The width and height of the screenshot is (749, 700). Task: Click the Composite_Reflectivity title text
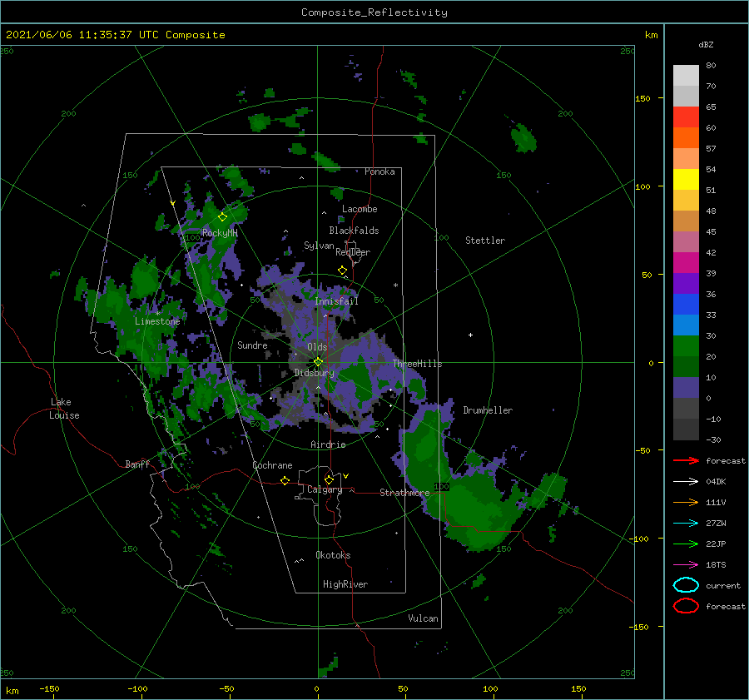click(374, 12)
